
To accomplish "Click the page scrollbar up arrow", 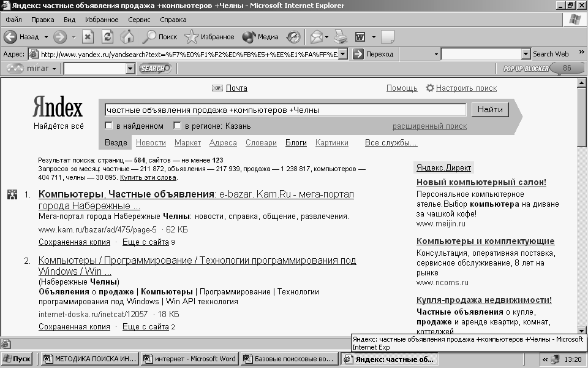I will pos(582,83).
